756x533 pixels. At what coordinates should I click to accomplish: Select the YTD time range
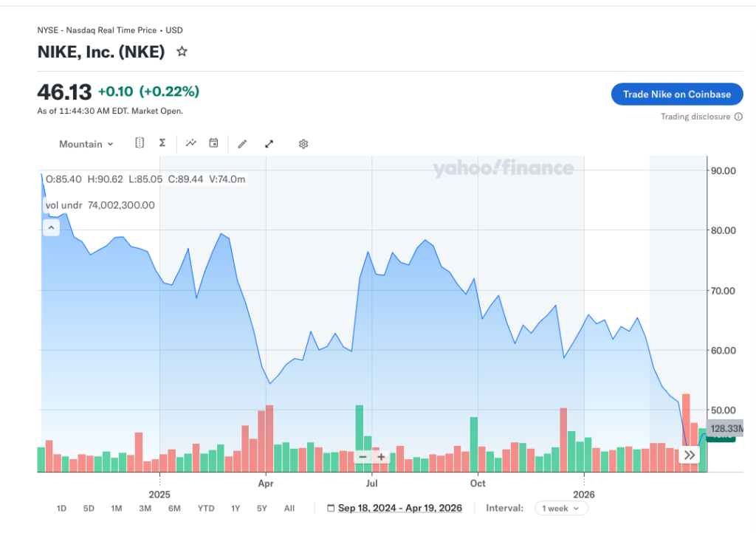point(206,508)
